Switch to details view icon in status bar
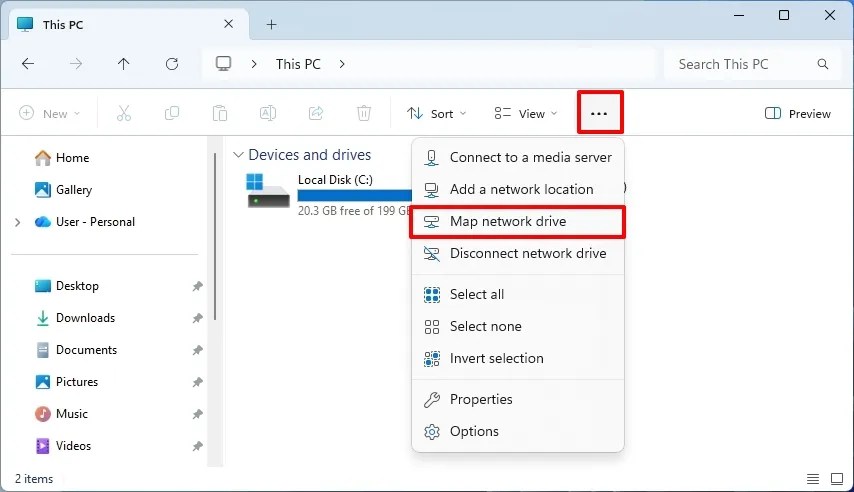The height and width of the screenshot is (492, 854). [x=813, y=479]
